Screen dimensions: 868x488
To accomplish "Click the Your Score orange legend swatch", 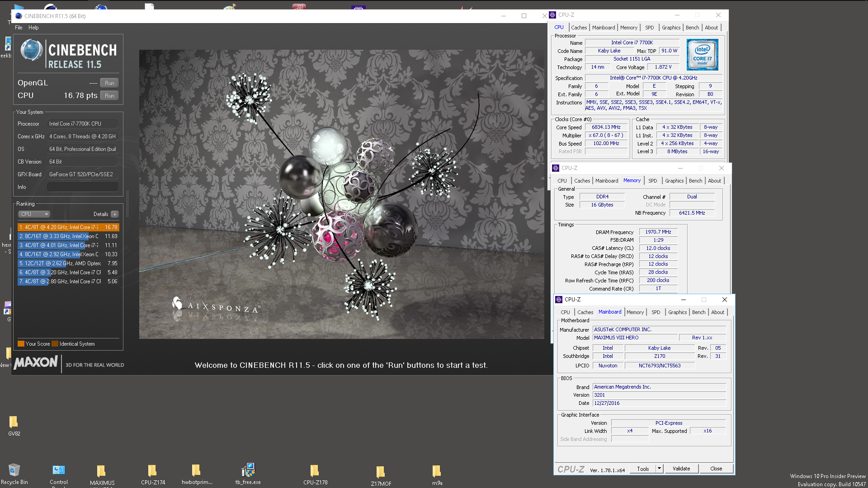I will (x=21, y=344).
